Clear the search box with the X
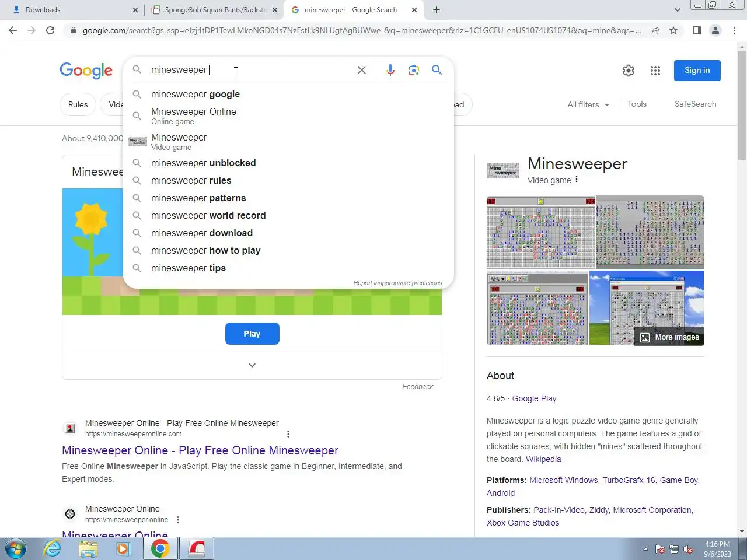The image size is (747, 560). tap(362, 70)
